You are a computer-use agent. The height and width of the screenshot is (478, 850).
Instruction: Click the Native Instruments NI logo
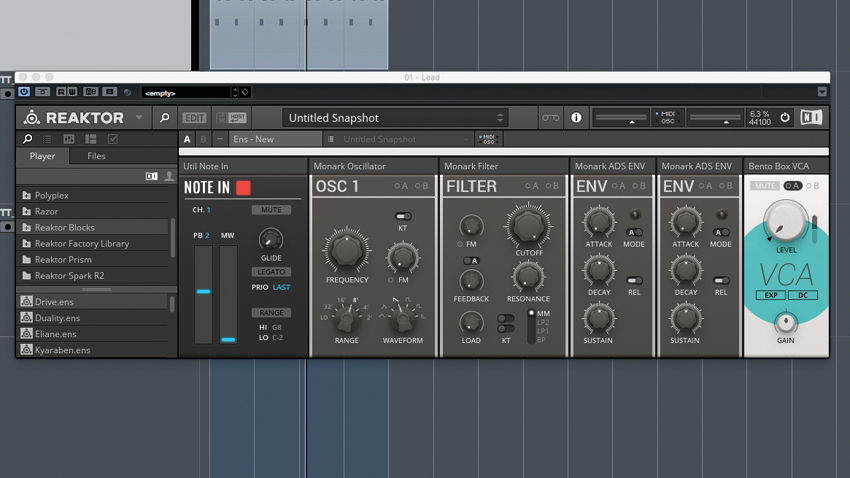coord(811,118)
